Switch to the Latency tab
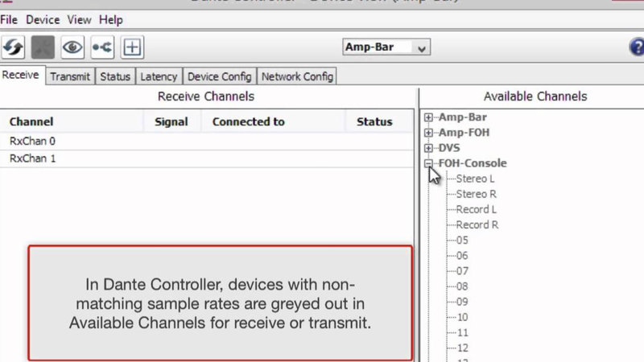Screen dimensions: 644x362 pos(159,76)
